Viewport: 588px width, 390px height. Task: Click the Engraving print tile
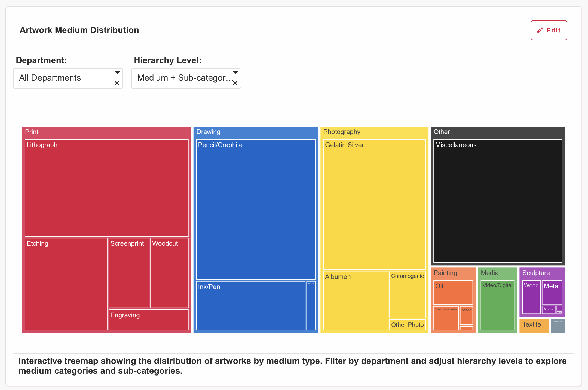tap(148, 320)
